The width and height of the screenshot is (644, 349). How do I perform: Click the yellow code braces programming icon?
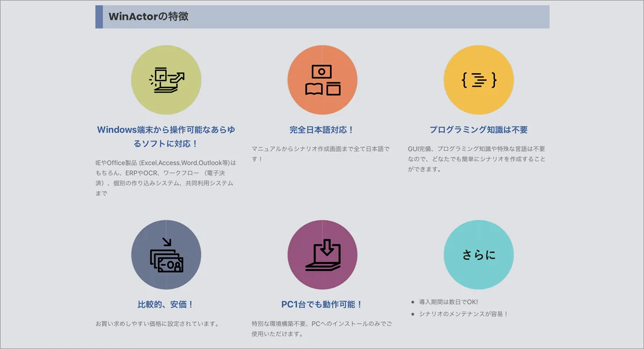coord(479,79)
